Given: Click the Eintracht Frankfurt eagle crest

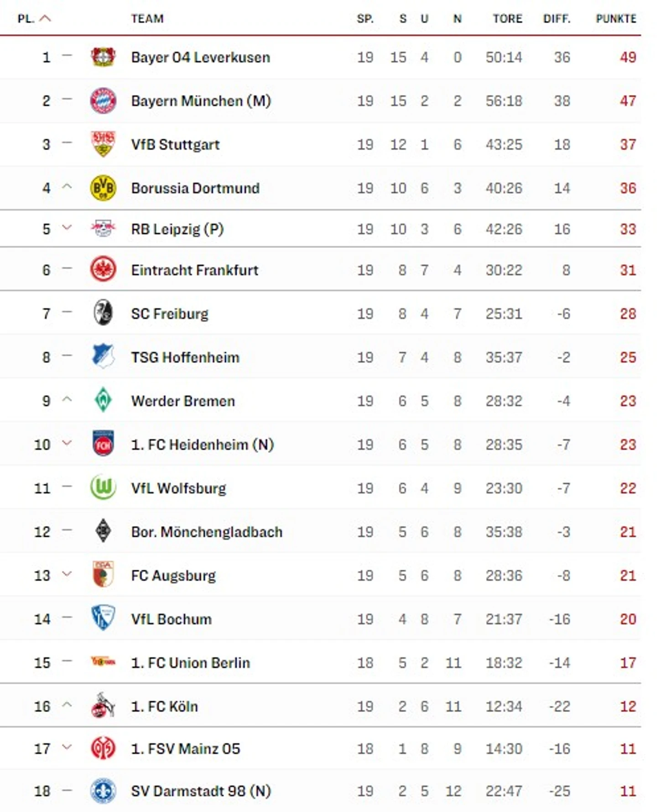Looking at the screenshot, I should tap(103, 269).
